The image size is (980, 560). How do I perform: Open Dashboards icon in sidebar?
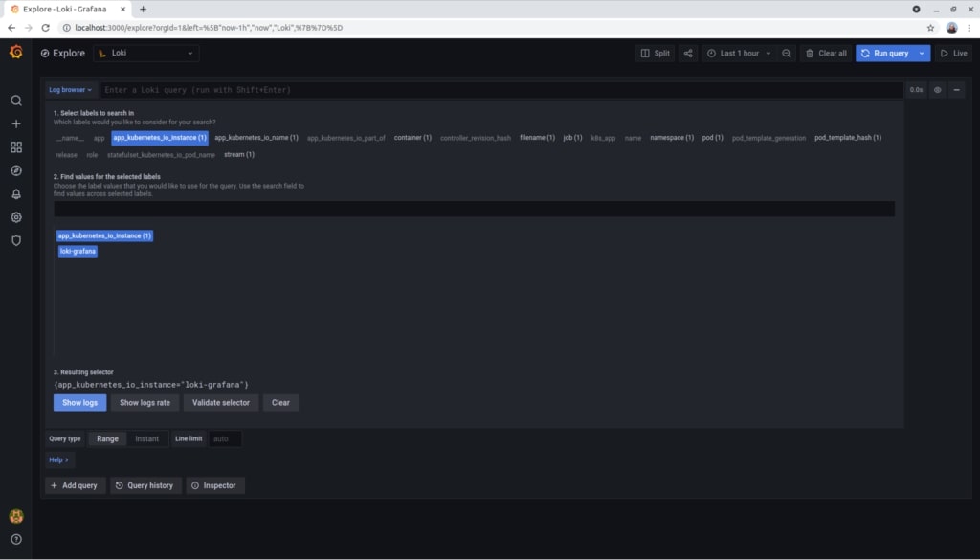point(15,147)
